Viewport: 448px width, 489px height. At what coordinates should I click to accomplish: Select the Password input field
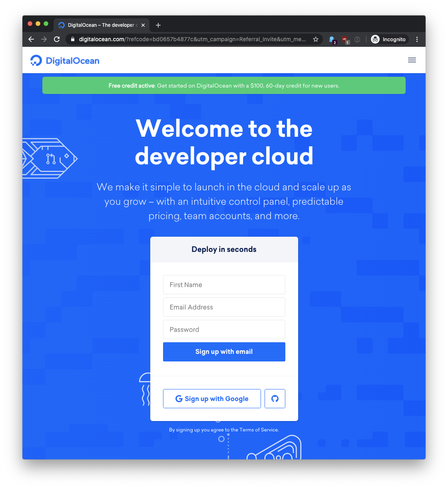224,329
